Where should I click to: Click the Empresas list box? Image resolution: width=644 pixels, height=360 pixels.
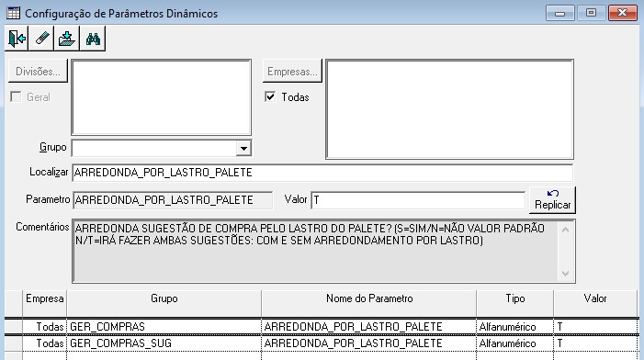pos(450,109)
